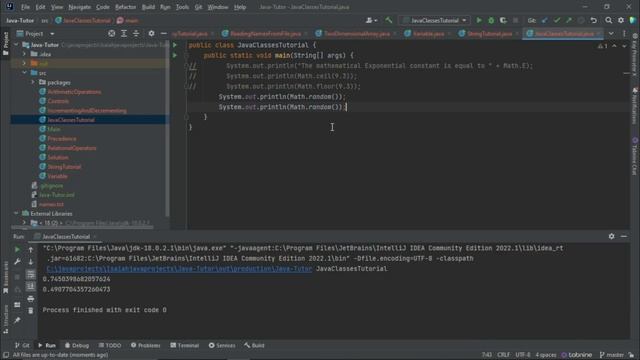The width and height of the screenshot is (640, 360).
Task: Collapse the src folder
Action: point(24,73)
